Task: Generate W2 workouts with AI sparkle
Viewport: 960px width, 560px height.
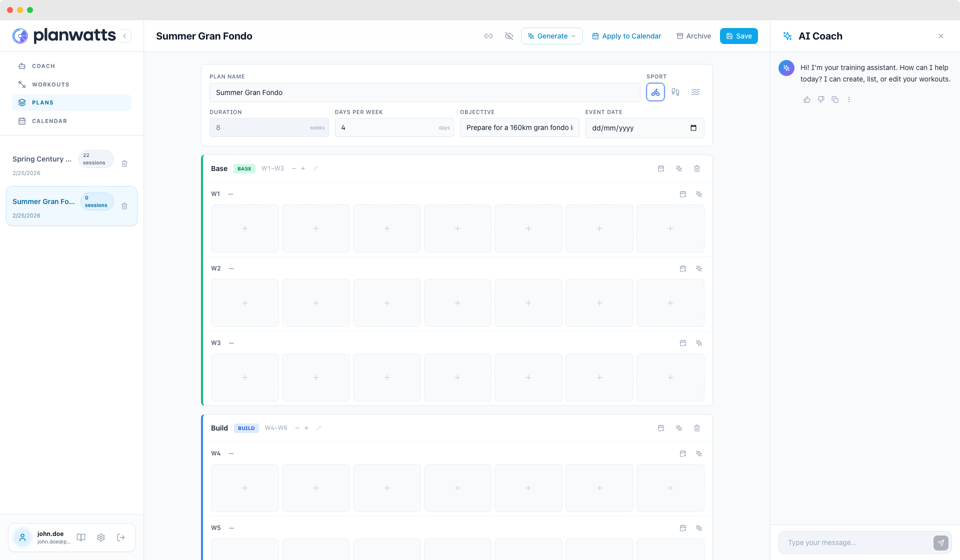Action: point(699,268)
